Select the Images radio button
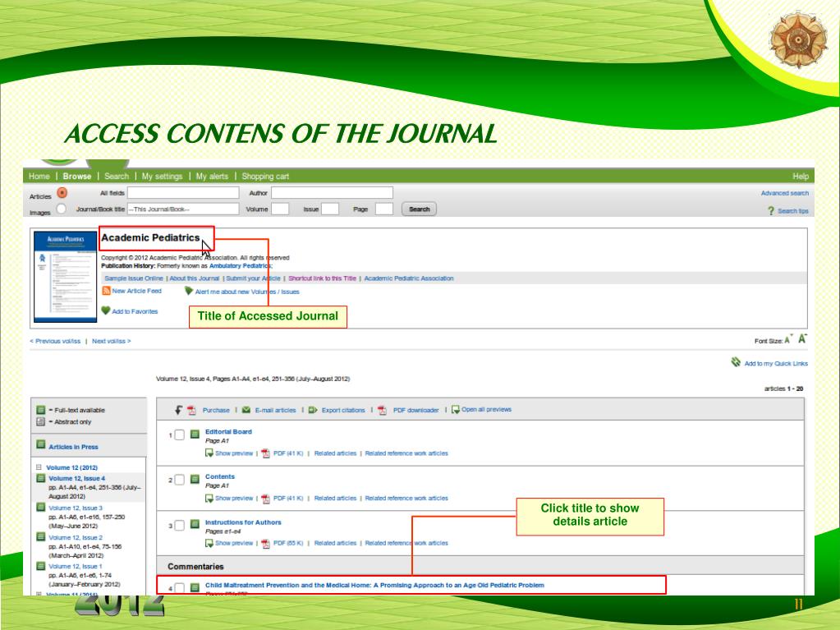Image resolution: width=840 pixels, height=630 pixels. coord(62,209)
